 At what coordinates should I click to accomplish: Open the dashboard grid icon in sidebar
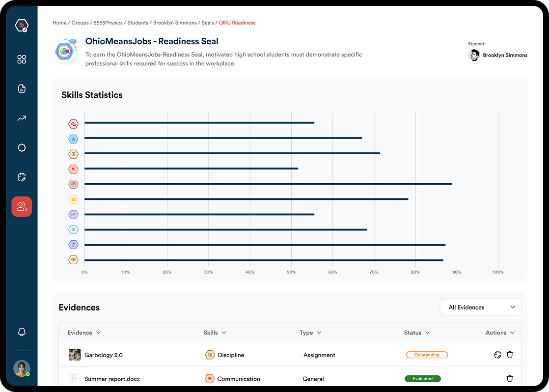[22, 59]
